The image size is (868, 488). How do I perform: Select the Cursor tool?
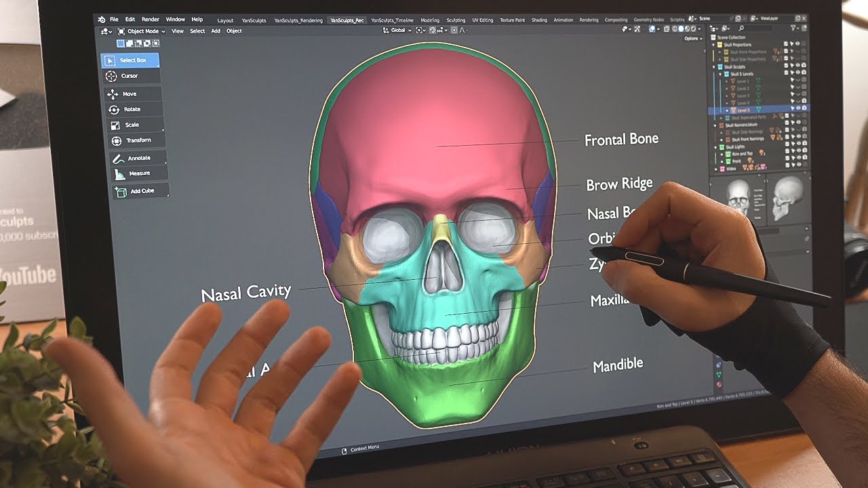click(131, 76)
